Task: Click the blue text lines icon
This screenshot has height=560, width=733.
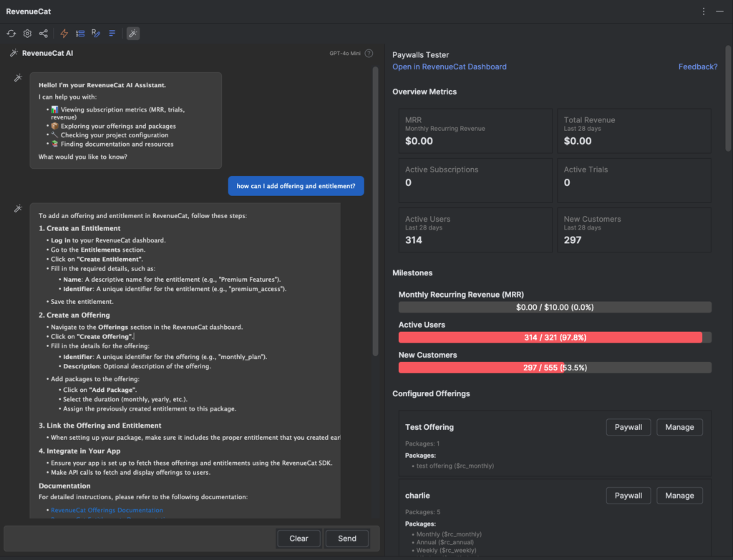Action: [x=112, y=34]
